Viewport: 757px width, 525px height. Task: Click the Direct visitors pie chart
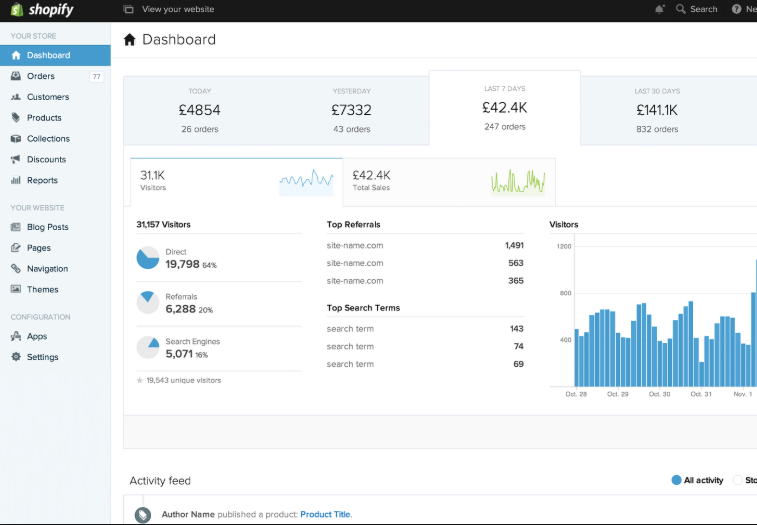pos(148,258)
